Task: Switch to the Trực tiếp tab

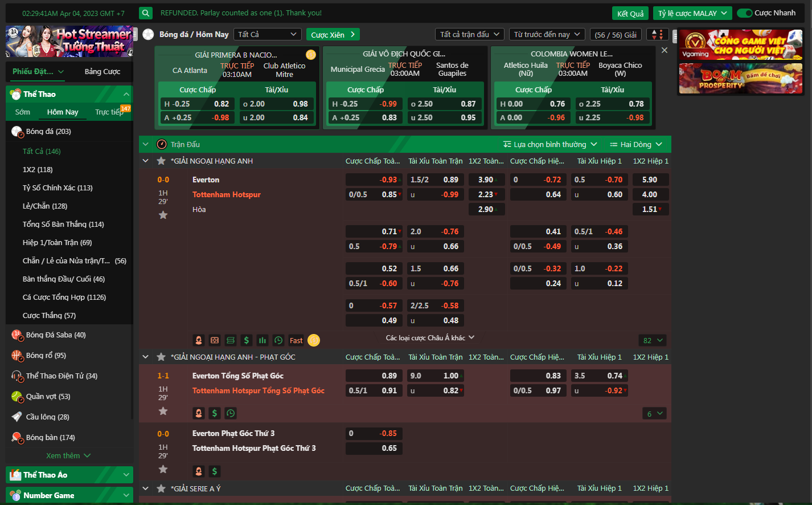Action: click(109, 112)
